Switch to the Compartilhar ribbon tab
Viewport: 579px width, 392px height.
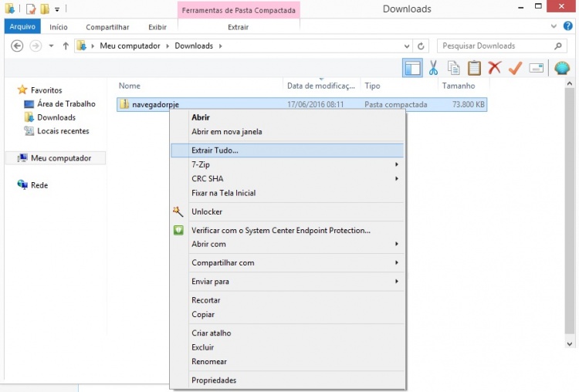coord(107,27)
